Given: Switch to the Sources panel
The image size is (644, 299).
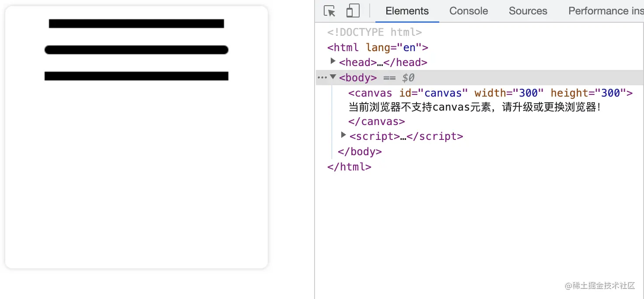Looking at the screenshot, I should (x=527, y=10).
